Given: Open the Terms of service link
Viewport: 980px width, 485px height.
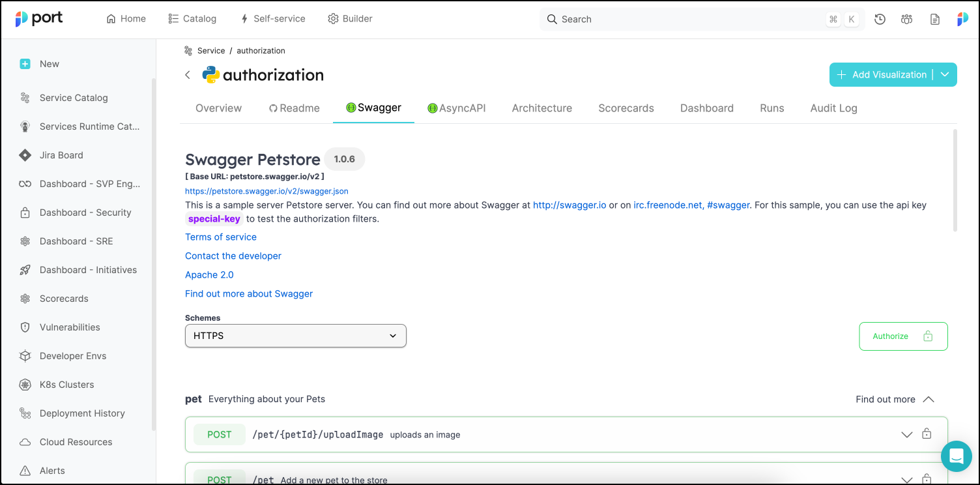Looking at the screenshot, I should 221,237.
